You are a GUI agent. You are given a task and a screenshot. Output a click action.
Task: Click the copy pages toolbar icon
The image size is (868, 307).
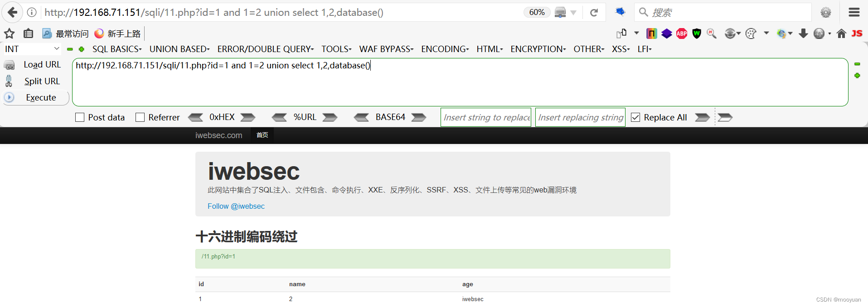(x=621, y=34)
